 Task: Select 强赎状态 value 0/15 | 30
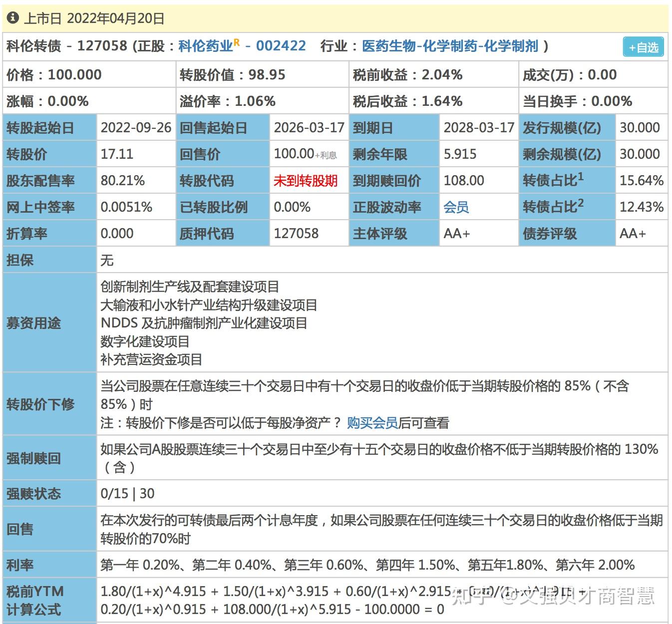127,494
